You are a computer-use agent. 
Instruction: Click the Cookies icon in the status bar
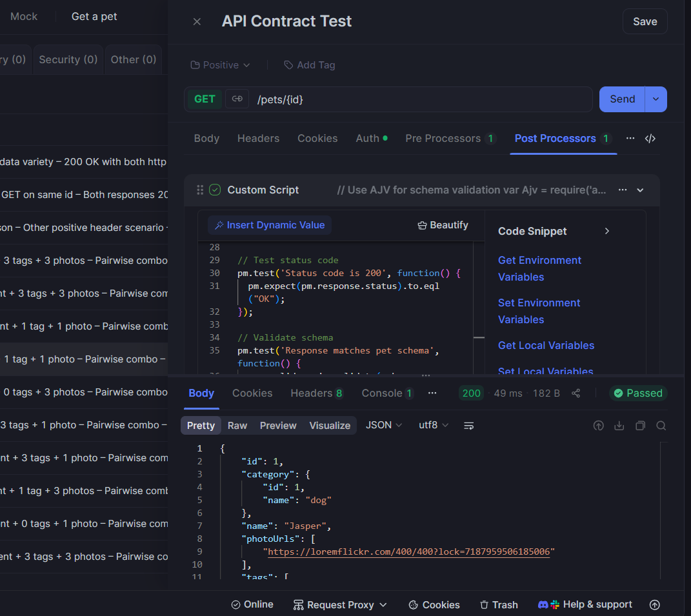pyautogui.click(x=434, y=605)
